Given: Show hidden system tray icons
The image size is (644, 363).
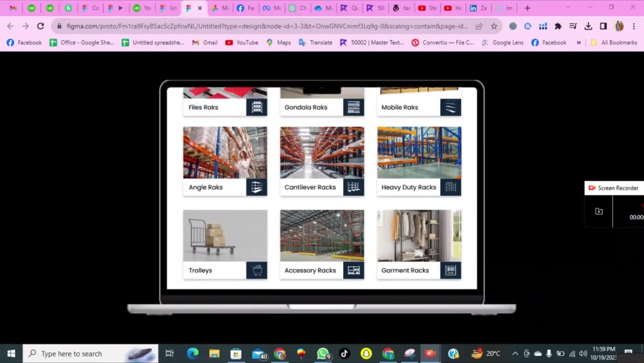Looking at the screenshot, I should [x=515, y=353].
